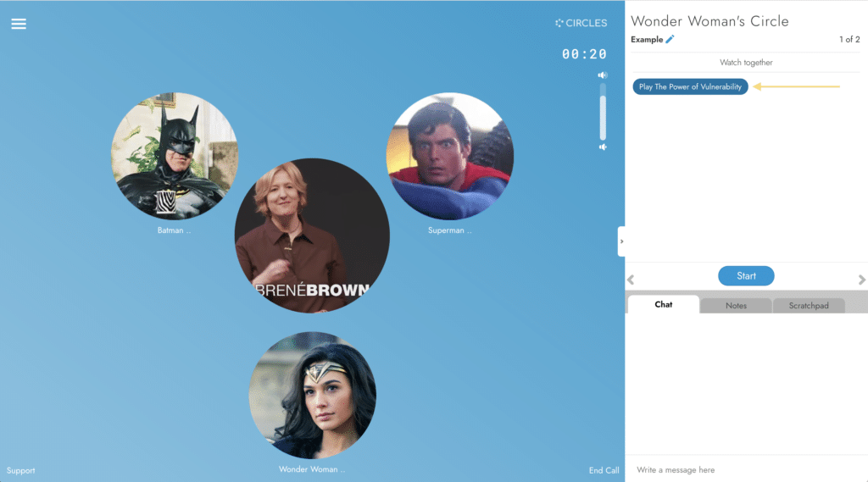
Task: Go to next step arrow
Action: [861, 280]
